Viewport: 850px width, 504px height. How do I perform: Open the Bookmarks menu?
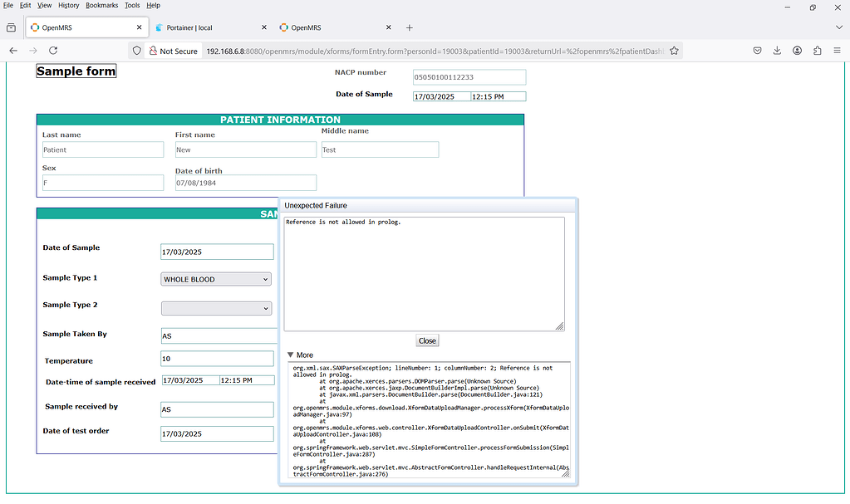[101, 4]
